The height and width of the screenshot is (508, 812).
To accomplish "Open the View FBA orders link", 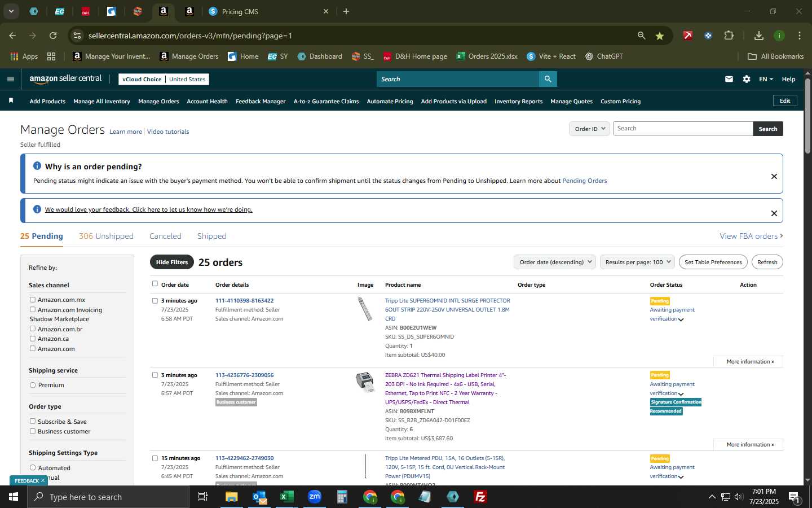I will click(x=751, y=236).
